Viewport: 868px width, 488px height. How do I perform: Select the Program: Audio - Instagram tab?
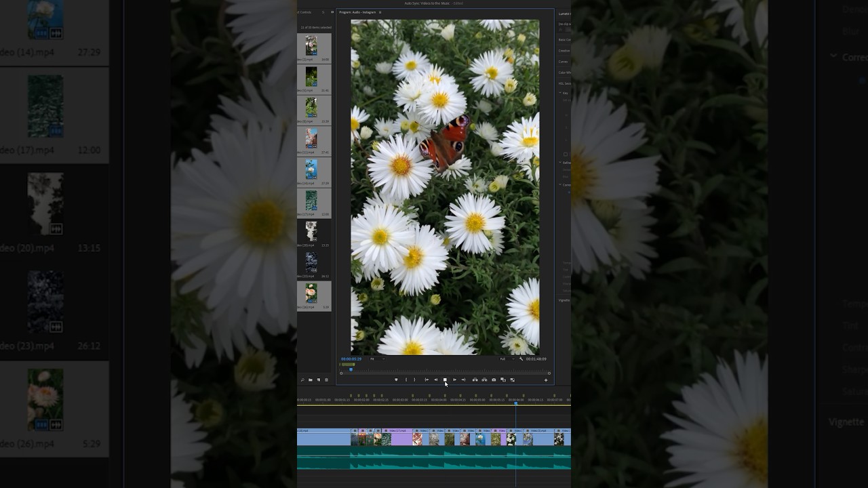click(x=357, y=12)
